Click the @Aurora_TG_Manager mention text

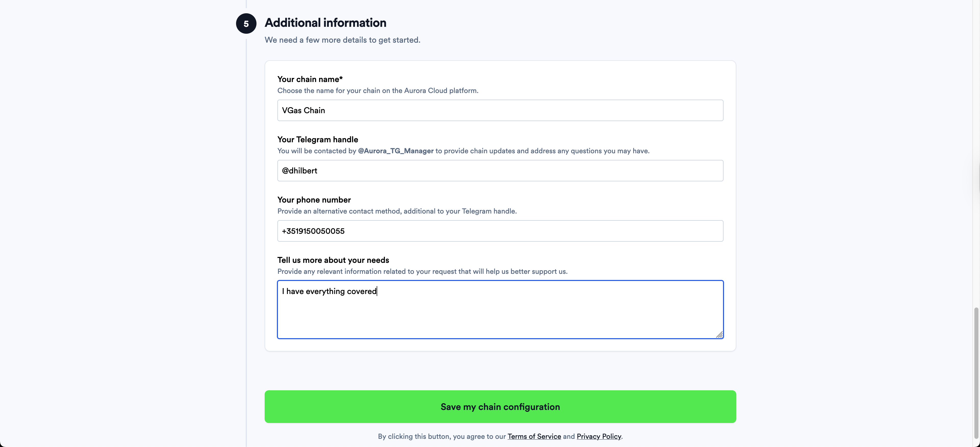click(395, 151)
